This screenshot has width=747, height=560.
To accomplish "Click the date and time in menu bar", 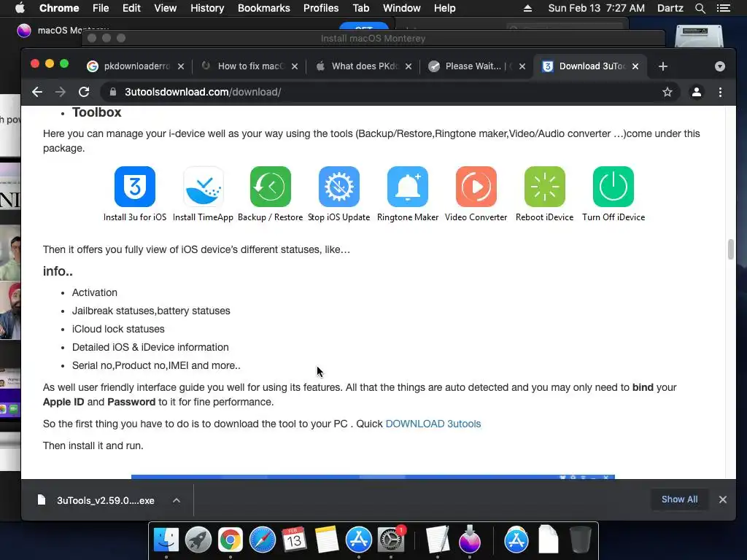I will (x=596, y=8).
